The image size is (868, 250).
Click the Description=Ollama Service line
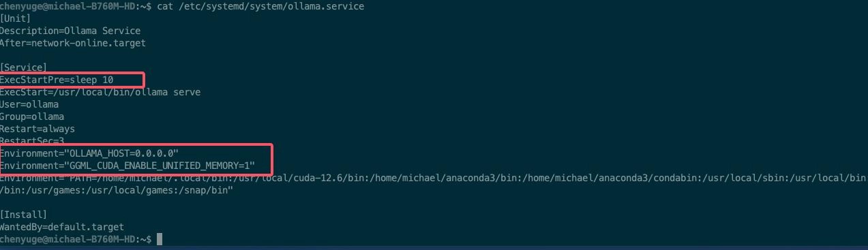(70, 31)
